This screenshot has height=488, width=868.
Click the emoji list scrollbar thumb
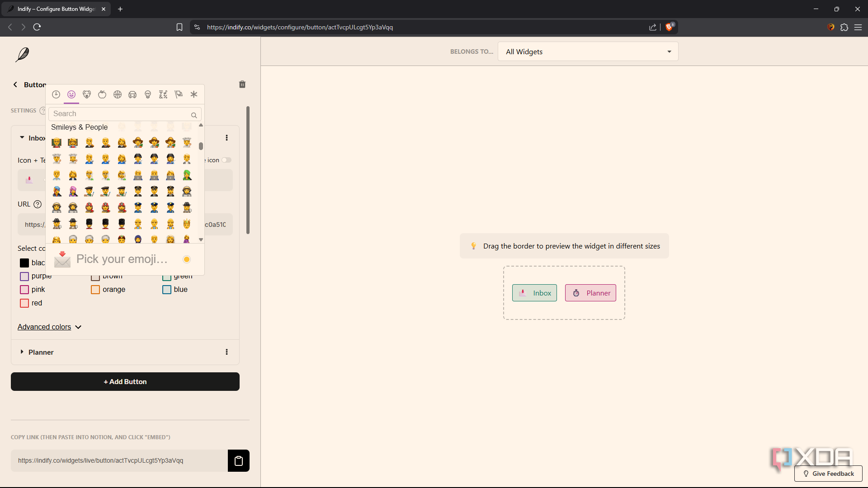click(x=201, y=146)
